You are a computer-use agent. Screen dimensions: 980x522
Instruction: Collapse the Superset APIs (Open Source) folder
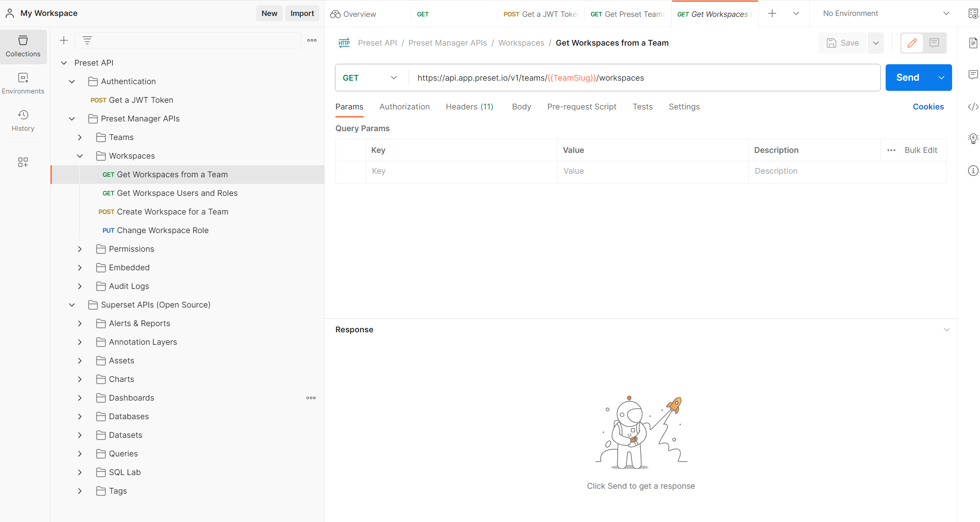tap(72, 304)
